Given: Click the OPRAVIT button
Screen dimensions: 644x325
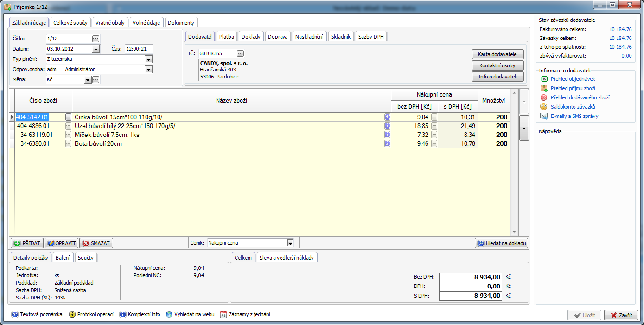Looking at the screenshot, I should click(61, 243).
